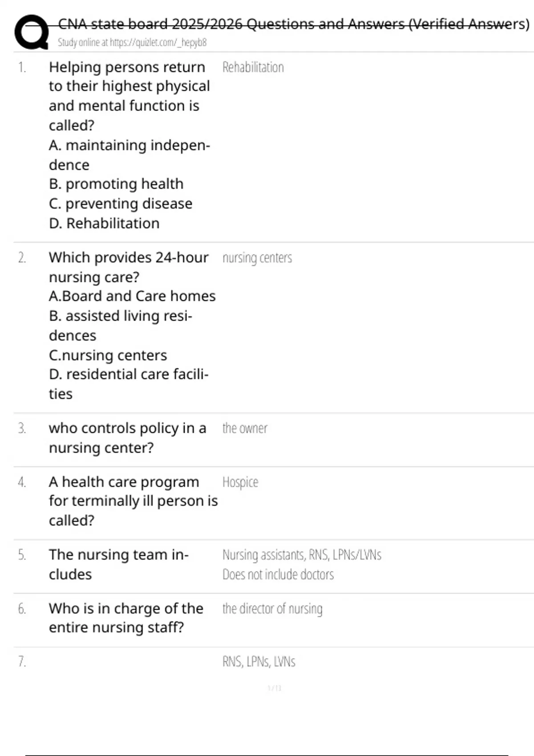This screenshot has width=534, height=756.
Task: Click the CNA state board document title
Action: click(x=294, y=24)
